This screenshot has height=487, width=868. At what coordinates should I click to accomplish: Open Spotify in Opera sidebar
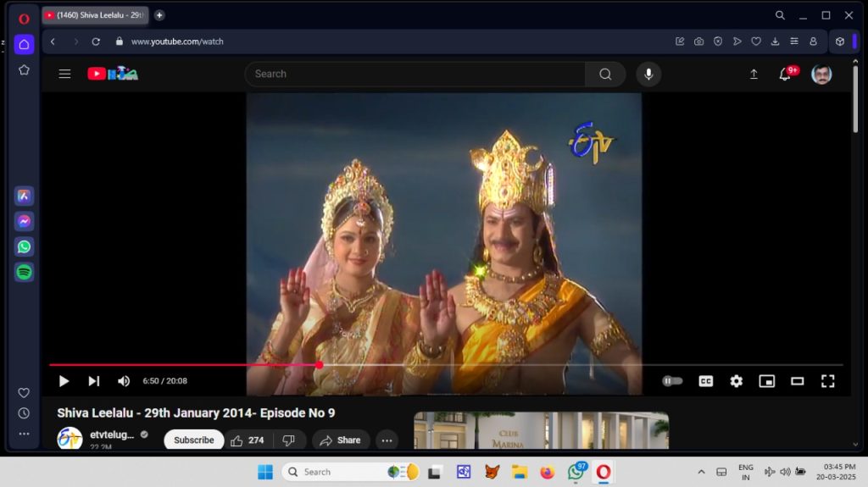(24, 272)
